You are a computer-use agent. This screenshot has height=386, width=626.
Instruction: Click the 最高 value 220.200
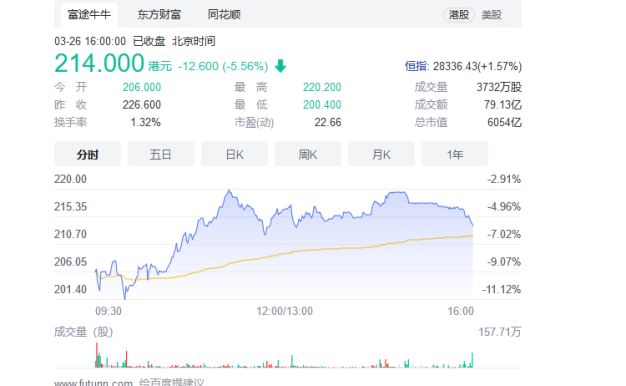click(x=322, y=87)
